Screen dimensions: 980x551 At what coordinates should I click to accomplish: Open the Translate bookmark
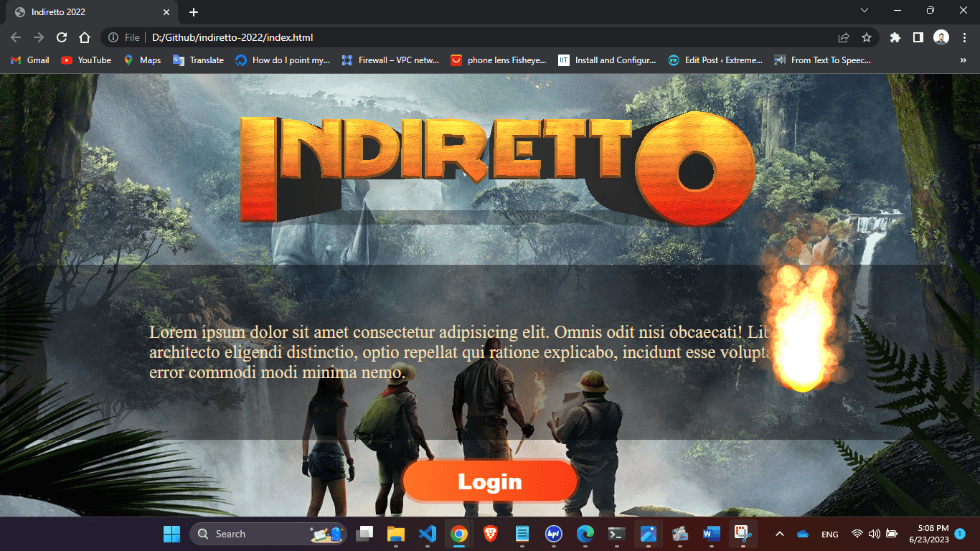199,60
